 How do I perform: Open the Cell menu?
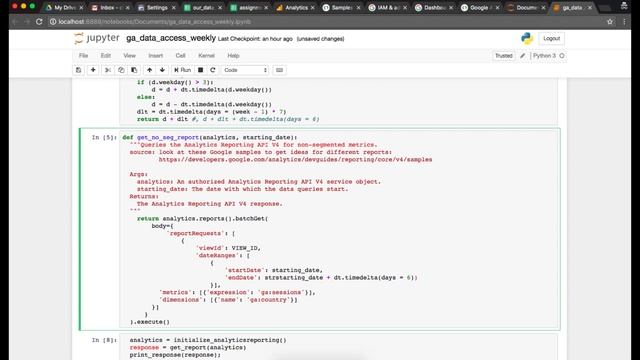click(180, 56)
